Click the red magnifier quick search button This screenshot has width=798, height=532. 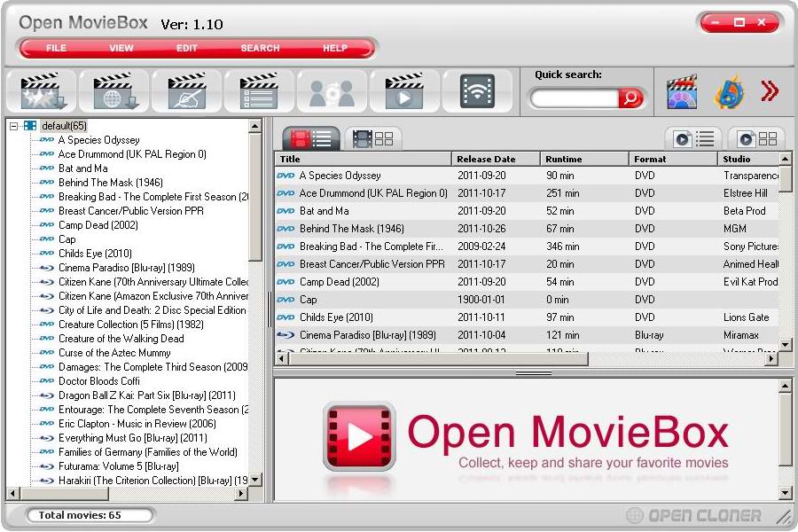631,98
